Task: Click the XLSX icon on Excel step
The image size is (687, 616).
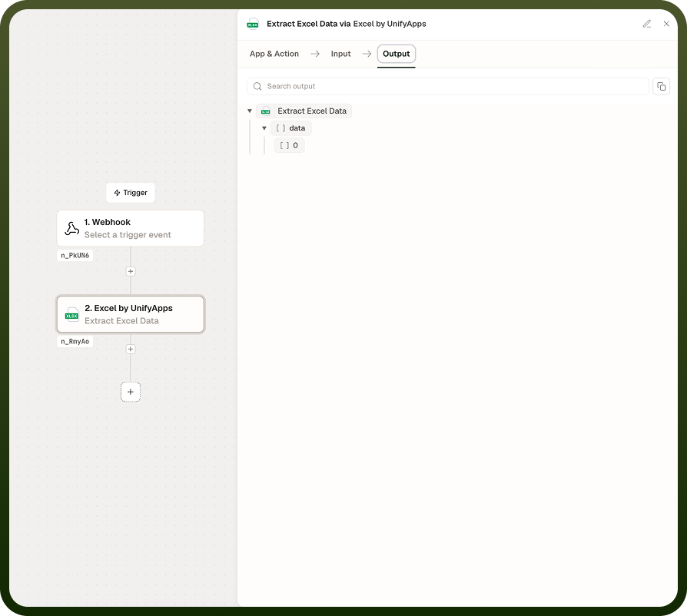Action: pyautogui.click(x=72, y=315)
